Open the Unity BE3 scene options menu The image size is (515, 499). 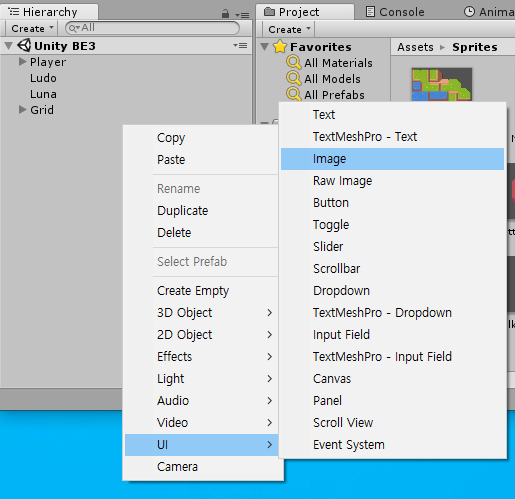pyautogui.click(x=240, y=45)
